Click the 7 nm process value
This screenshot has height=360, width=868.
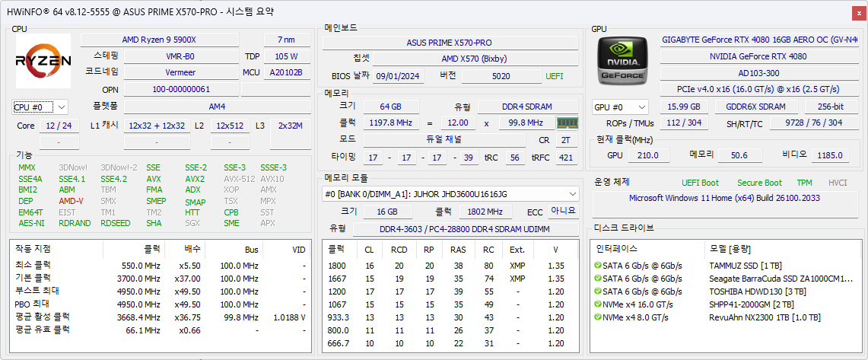[x=286, y=40]
